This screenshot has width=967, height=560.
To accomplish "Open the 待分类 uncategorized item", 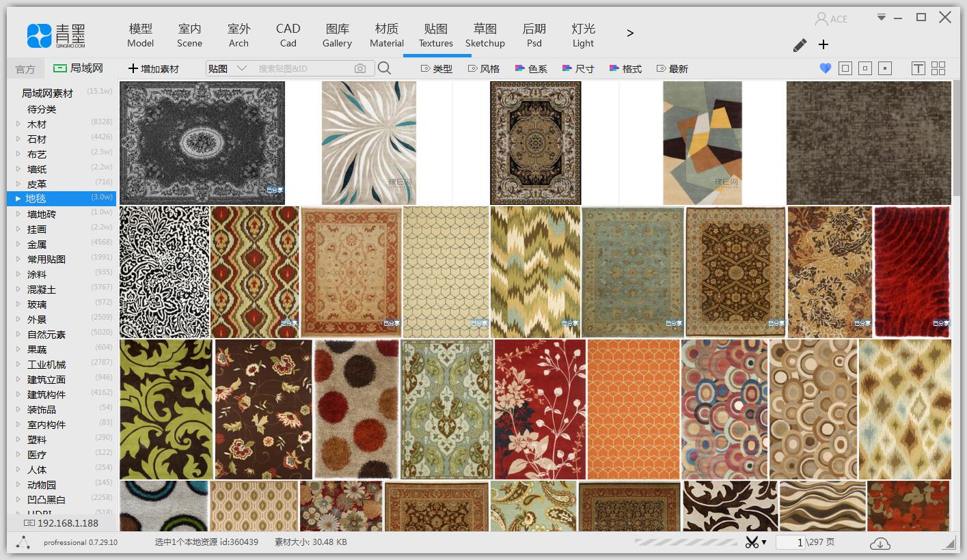I will [42, 109].
